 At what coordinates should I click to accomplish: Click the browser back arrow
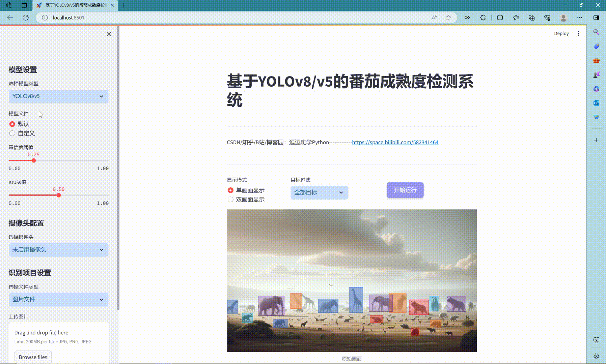10,18
